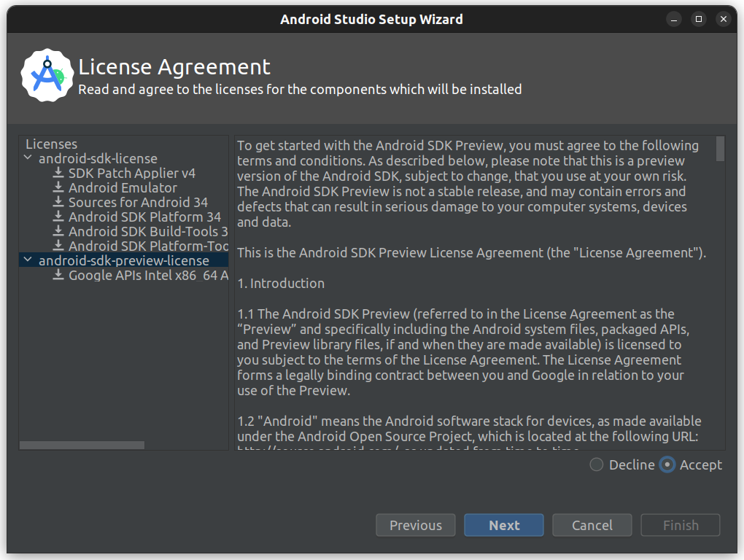Collapse the android-sdk-preview-license tree node

tap(28, 260)
